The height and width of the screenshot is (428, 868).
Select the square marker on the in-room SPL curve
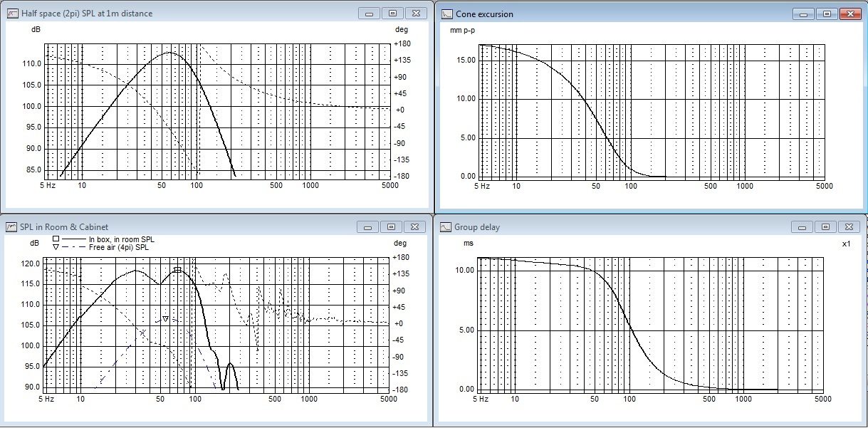coord(177,269)
